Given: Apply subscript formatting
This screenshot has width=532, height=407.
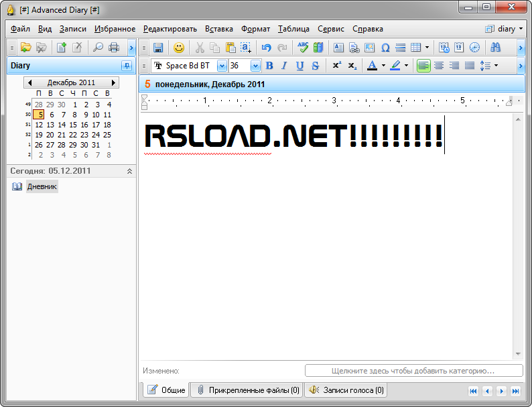Looking at the screenshot, I should pos(352,66).
